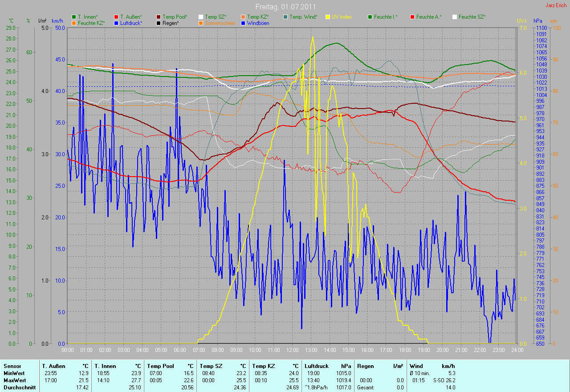Viewport: 570px width, 392px height.
Task: Click the red T. Außen legend square
Action: [116, 17]
